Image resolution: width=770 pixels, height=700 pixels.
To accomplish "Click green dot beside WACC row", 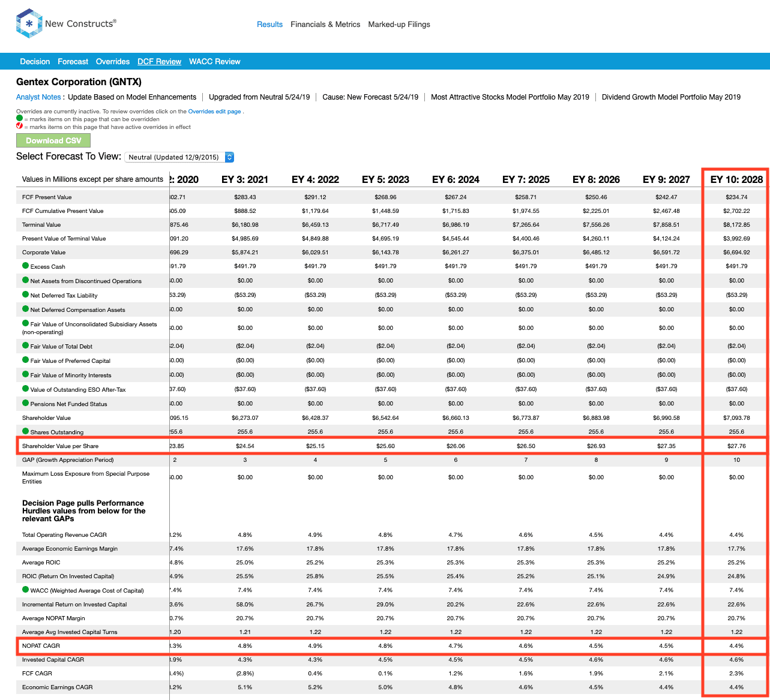I will point(26,590).
